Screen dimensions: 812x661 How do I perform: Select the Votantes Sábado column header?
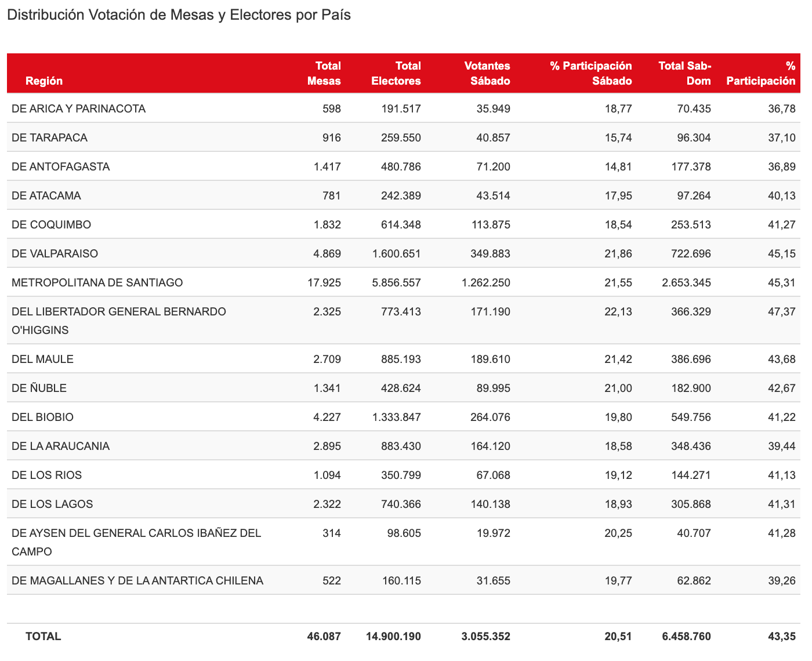pyautogui.click(x=487, y=73)
